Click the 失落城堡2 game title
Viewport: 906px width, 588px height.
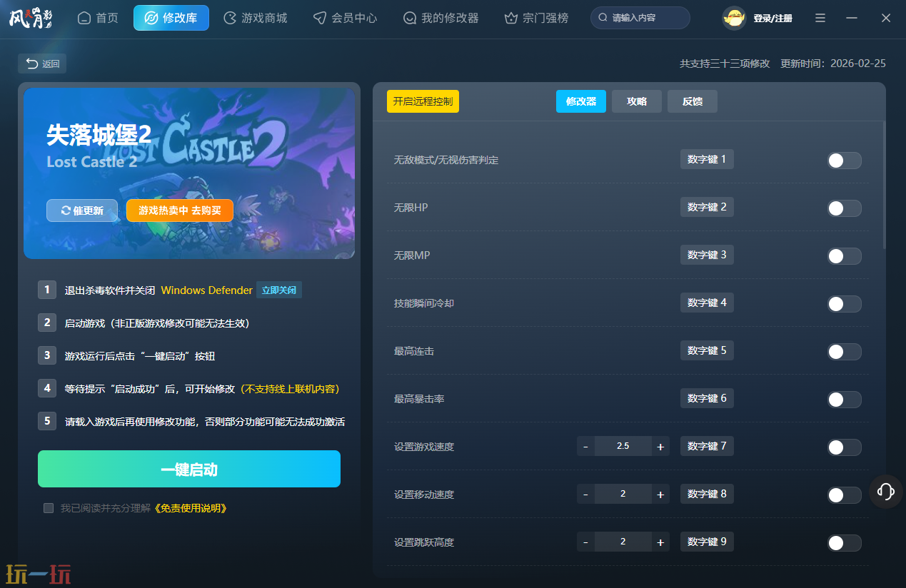[99, 134]
